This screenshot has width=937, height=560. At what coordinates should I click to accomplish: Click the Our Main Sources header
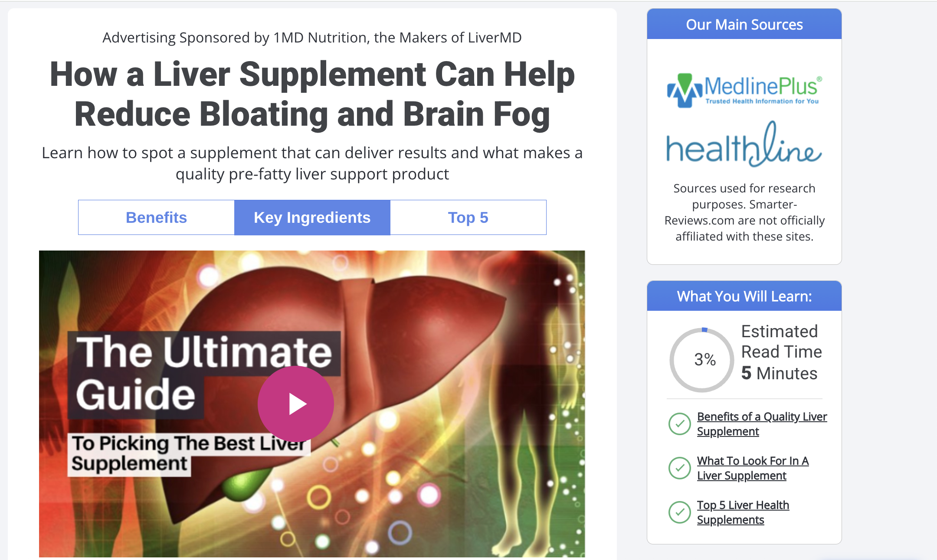click(x=744, y=24)
